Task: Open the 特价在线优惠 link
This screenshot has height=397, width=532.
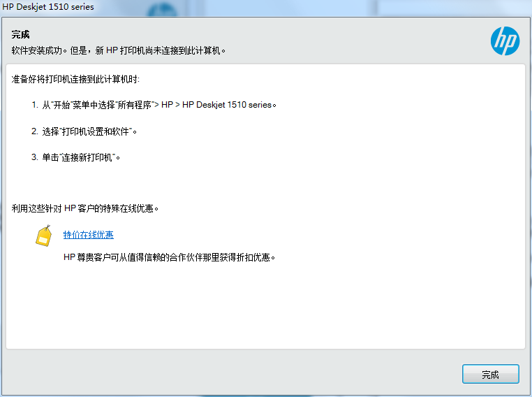Action: pyautogui.click(x=88, y=235)
